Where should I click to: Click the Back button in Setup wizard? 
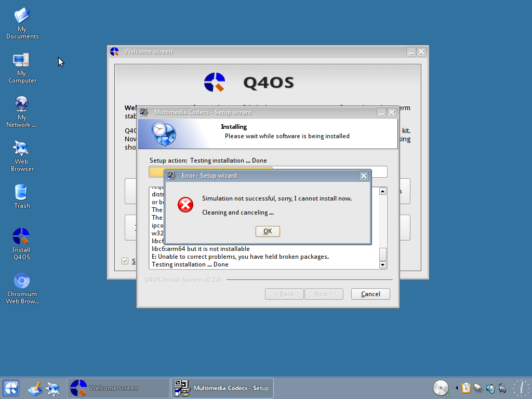[x=284, y=294]
